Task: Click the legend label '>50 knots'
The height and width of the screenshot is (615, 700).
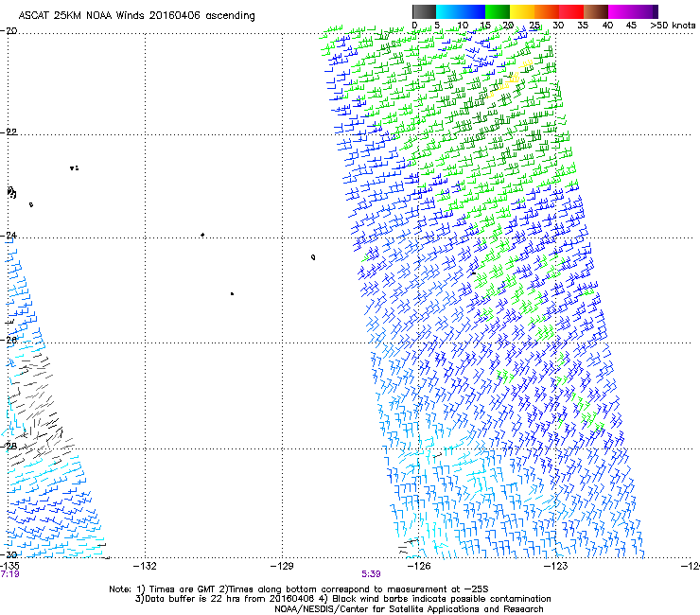Action: [673, 26]
